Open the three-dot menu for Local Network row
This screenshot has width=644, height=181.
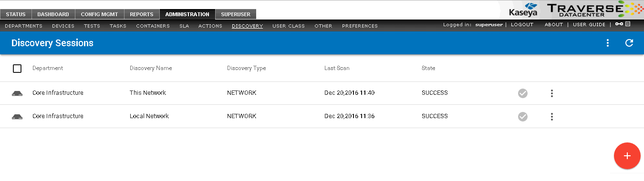[552, 117]
